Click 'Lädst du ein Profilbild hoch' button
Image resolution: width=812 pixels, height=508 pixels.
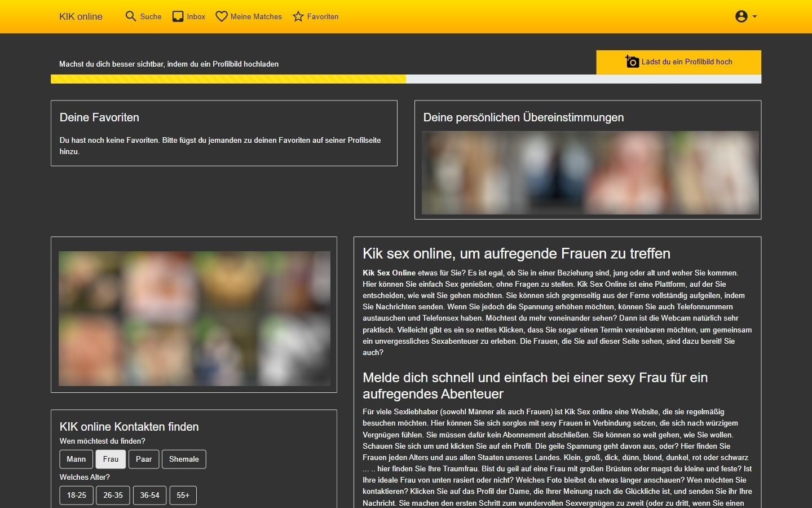point(679,62)
